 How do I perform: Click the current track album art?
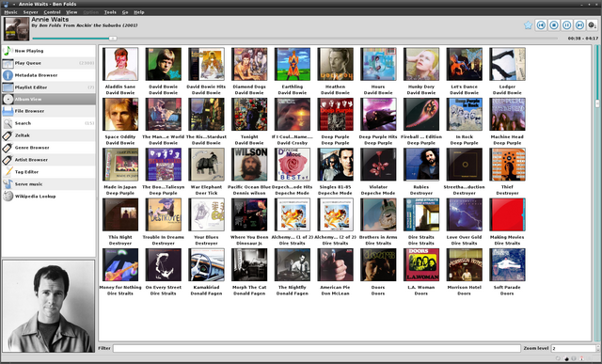(x=17, y=29)
